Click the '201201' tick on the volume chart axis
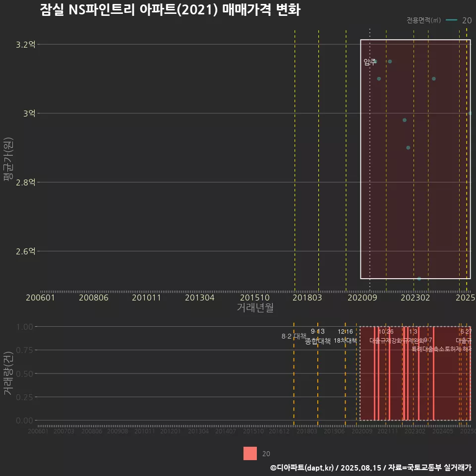Viewport: 476px width, 476px height. (170, 431)
